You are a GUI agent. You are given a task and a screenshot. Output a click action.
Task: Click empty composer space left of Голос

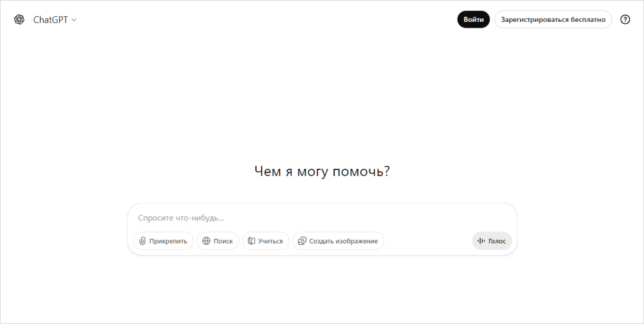[427, 241]
